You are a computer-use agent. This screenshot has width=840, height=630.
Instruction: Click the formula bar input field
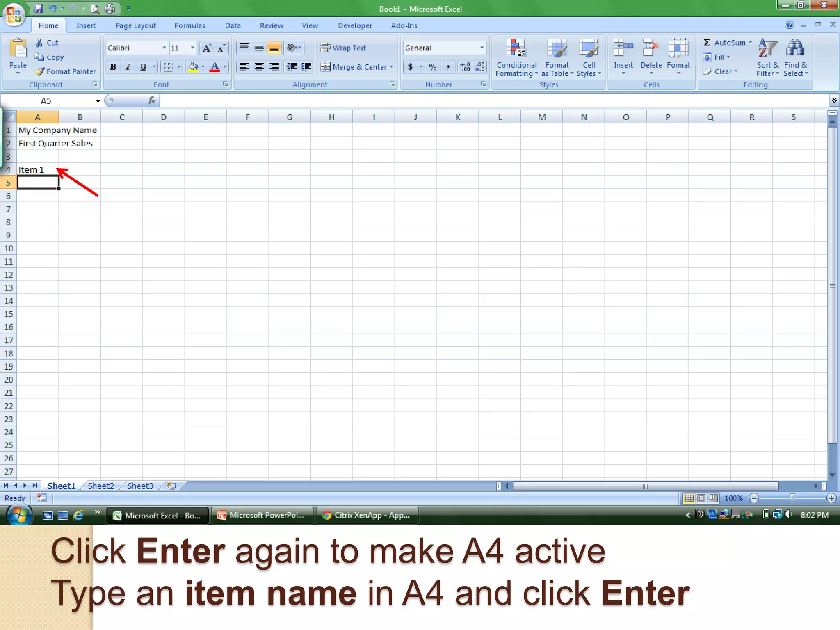[x=494, y=100]
